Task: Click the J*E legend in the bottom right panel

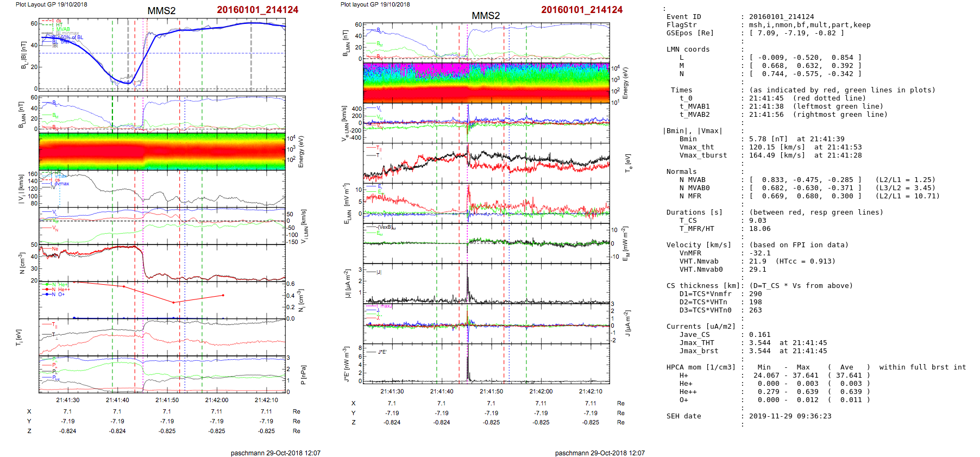Action: [381, 352]
